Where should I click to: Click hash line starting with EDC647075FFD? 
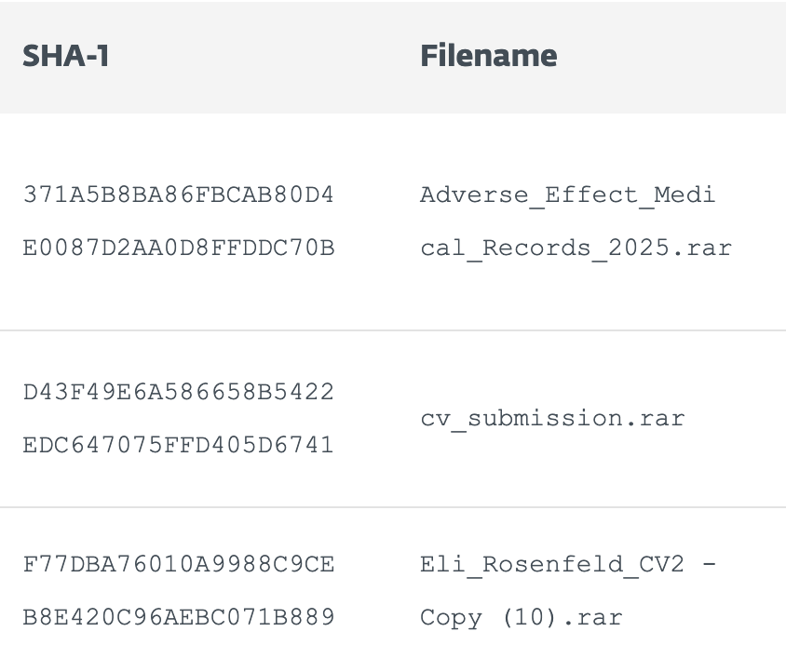click(179, 445)
